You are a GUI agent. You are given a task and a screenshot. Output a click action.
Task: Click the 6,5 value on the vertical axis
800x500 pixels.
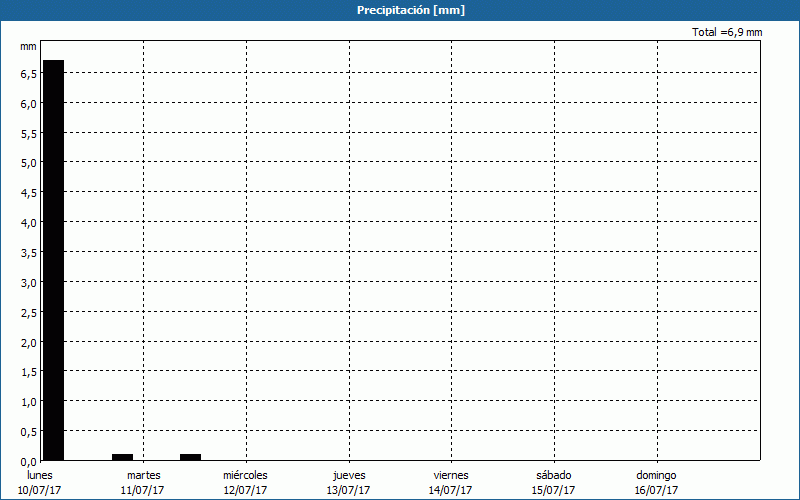[x=27, y=73]
